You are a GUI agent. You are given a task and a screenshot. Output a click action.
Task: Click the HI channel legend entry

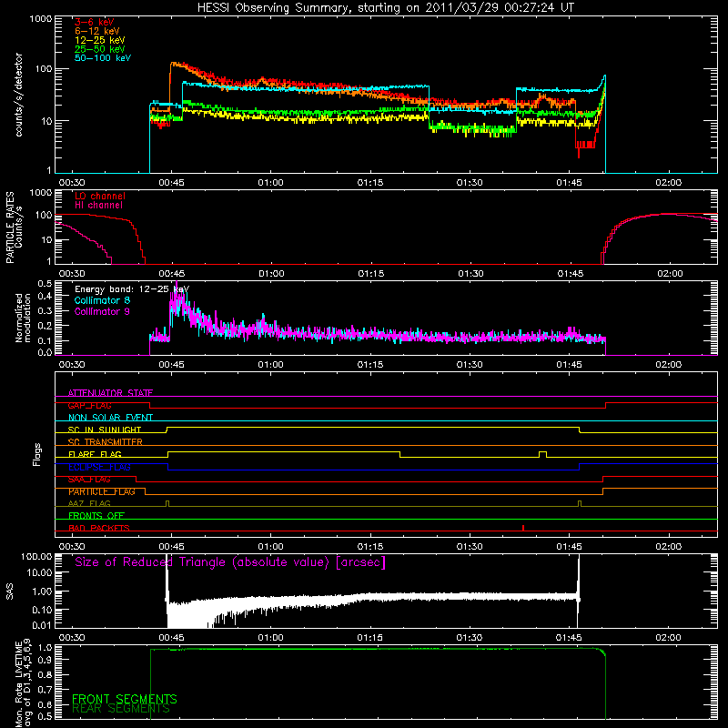pyautogui.click(x=98, y=206)
